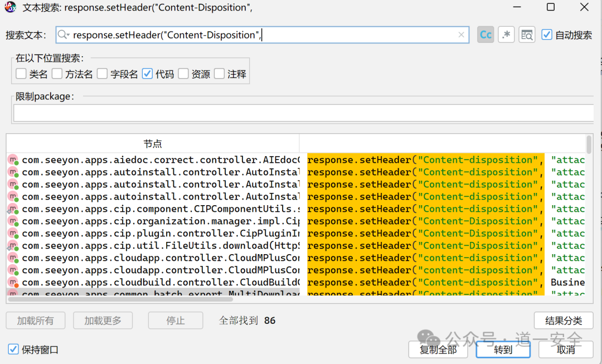
Task: Uncheck the 代码 search location checkbox
Action: (x=147, y=74)
